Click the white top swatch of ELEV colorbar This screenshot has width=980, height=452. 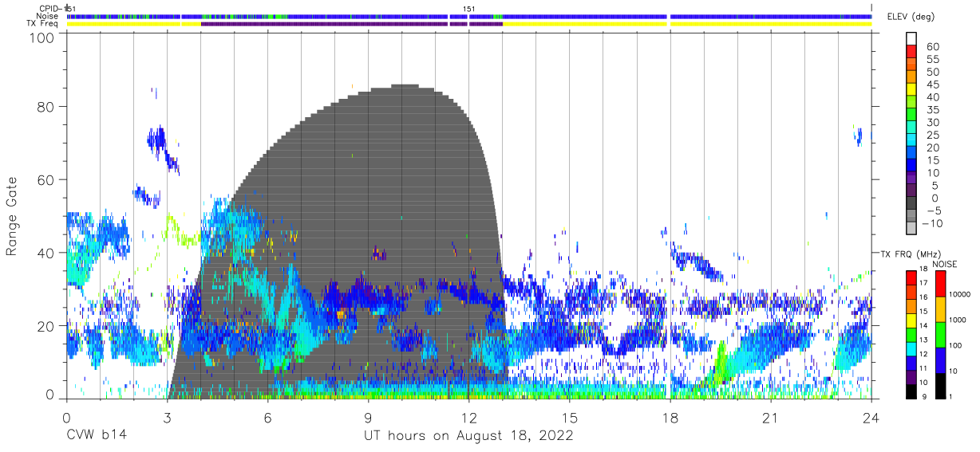pos(911,38)
